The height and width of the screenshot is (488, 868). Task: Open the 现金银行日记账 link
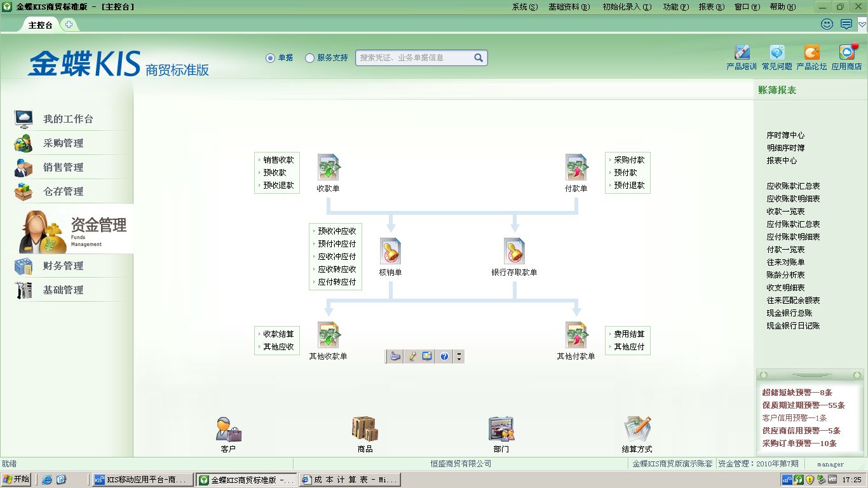point(793,326)
